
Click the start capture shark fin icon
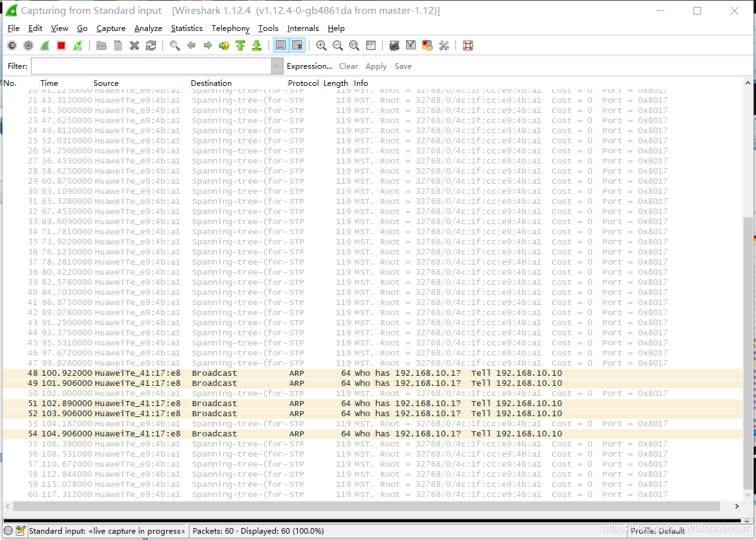point(45,45)
